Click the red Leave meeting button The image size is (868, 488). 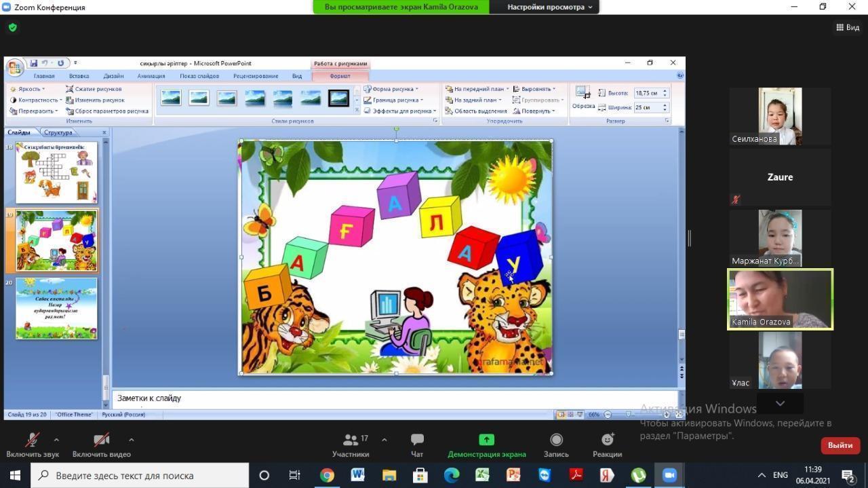[840, 445]
